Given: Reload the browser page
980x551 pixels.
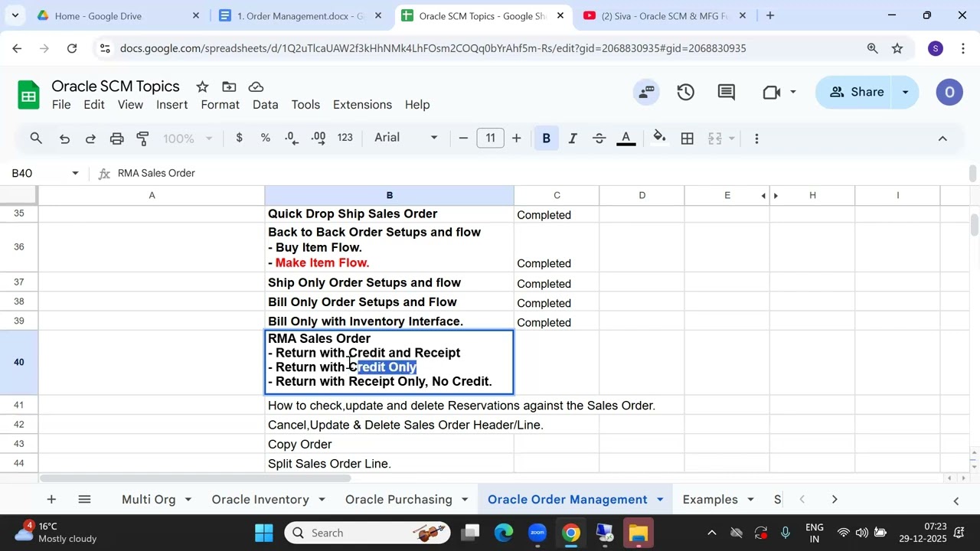Looking at the screenshot, I should coord(72,48).
